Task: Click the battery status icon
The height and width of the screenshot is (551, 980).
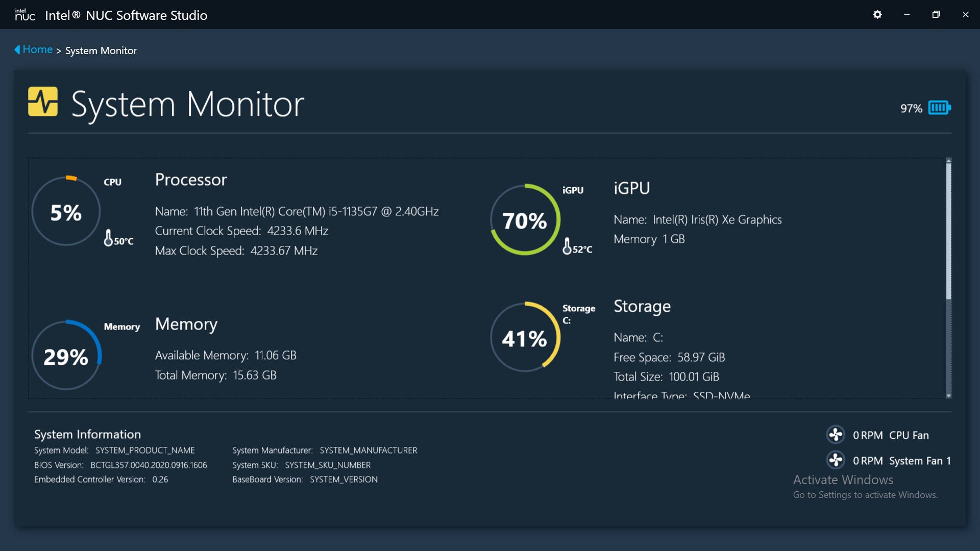Action: tap(939, 108)
